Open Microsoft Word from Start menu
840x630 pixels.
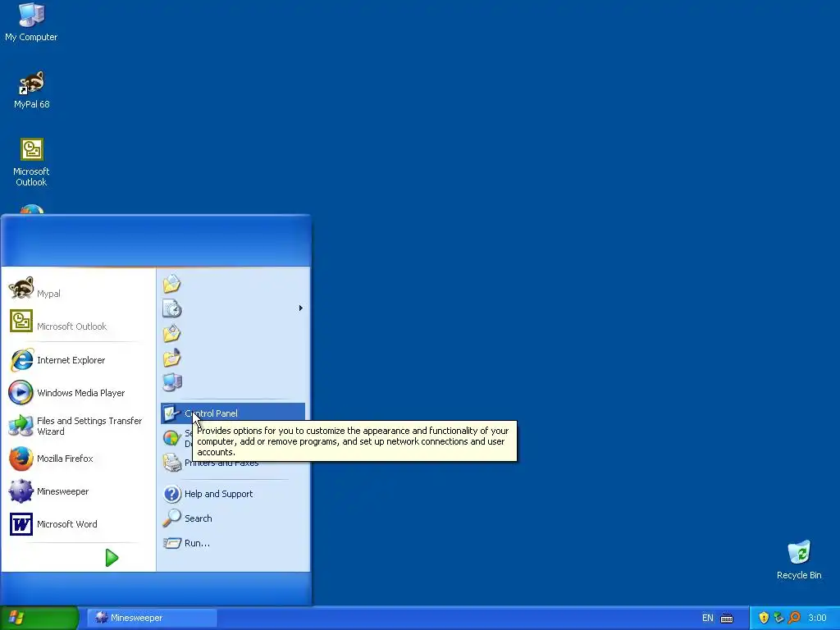78,524
